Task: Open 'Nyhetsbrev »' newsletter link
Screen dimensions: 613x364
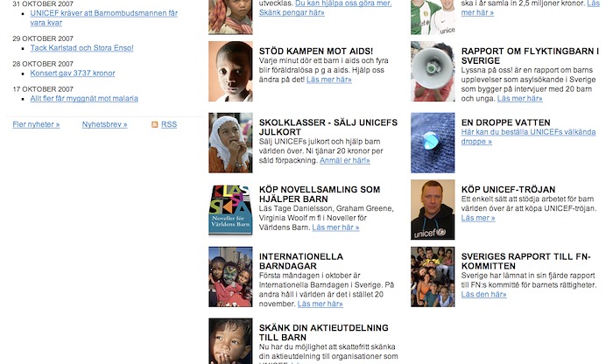Action: (105, 124)
